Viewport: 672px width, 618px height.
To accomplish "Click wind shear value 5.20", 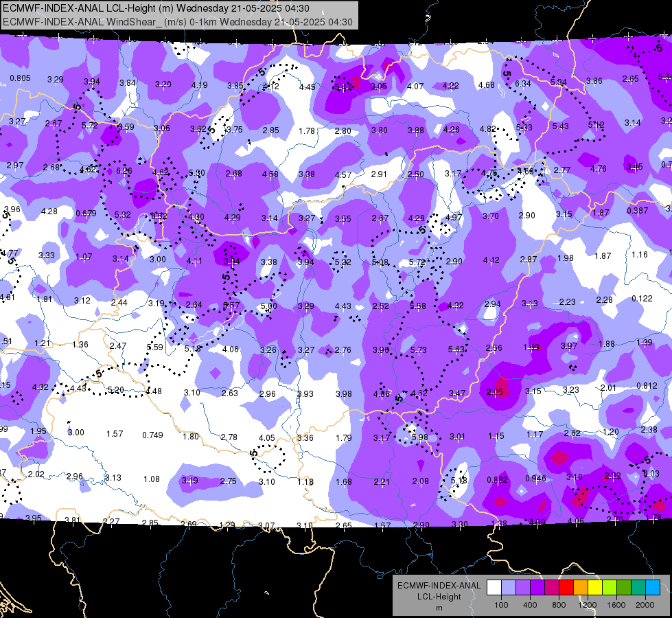I will pos(116,390).
